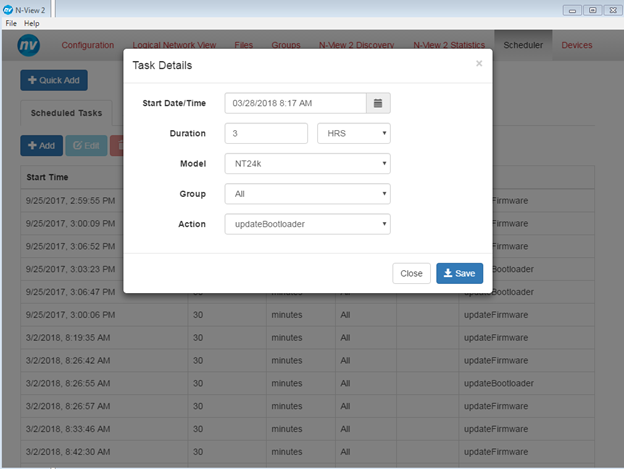Viewport: 624px width, 469px height.
Task: Click updateFirmware in the 8:26:57 AM row
Action: 496,406
